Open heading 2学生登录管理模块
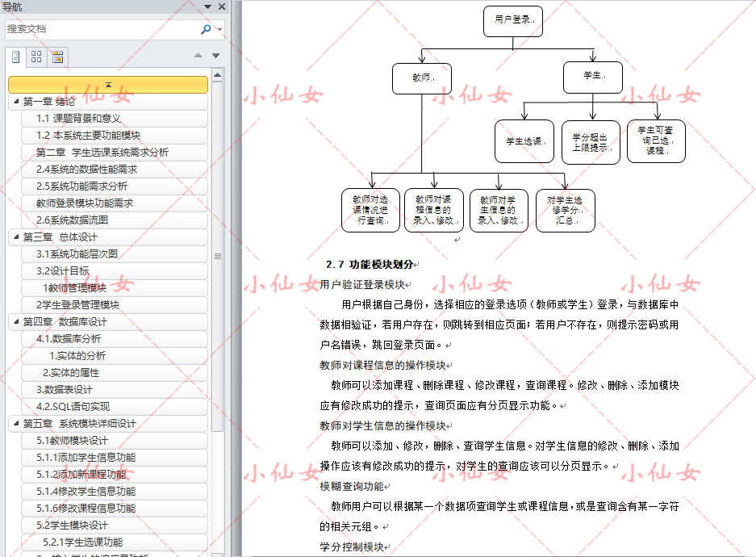 click(x=115, y=305)
